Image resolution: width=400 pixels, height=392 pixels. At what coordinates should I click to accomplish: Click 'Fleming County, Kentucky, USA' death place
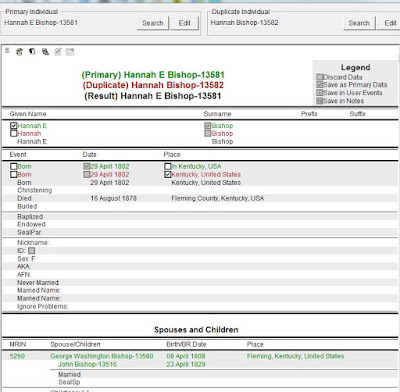218,198
